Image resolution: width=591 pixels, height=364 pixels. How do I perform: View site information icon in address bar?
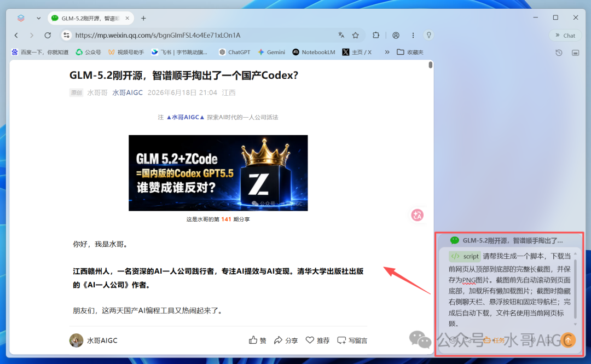[66, 35]
